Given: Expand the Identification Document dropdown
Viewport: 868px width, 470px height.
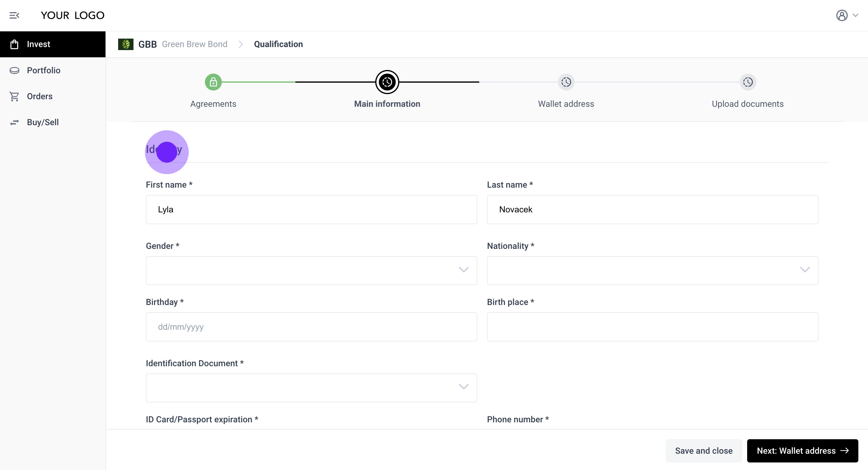Looking at the screenshot, I should pos(311,387).
